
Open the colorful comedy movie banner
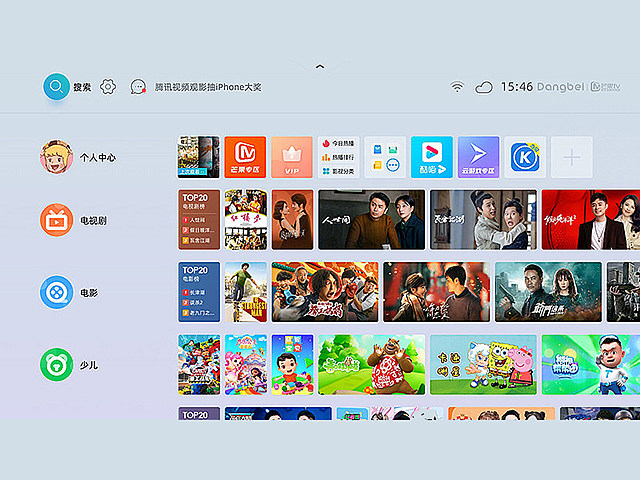pos(325,292)
